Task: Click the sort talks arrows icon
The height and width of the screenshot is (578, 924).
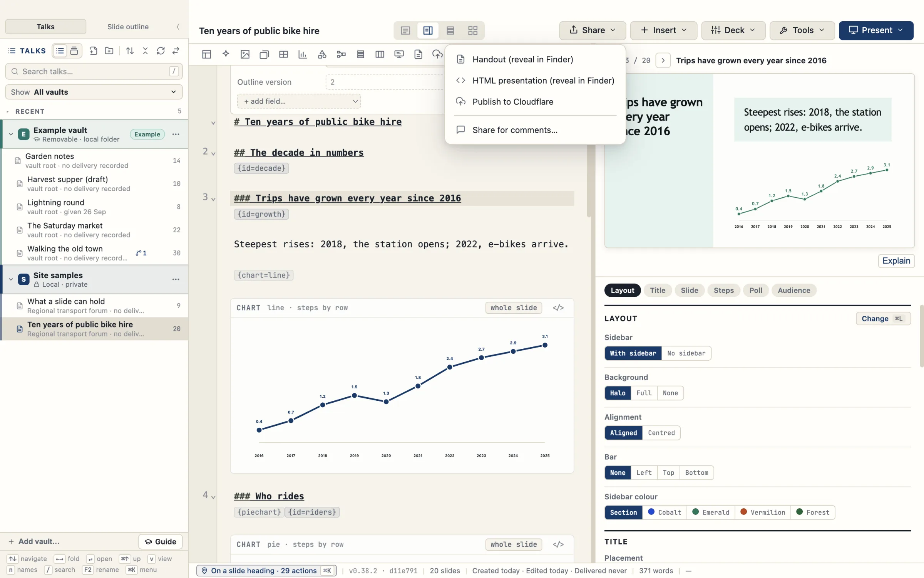Action: 130,51
